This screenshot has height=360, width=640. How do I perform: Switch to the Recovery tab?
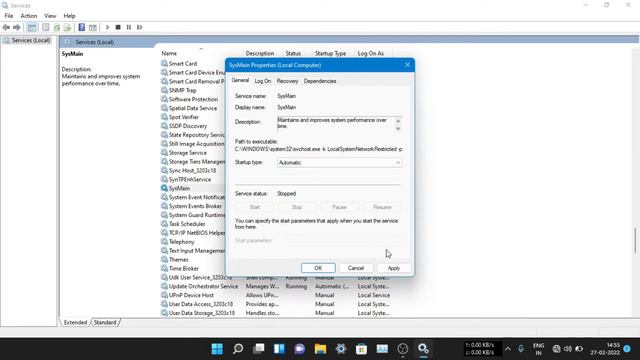point(287,81)
